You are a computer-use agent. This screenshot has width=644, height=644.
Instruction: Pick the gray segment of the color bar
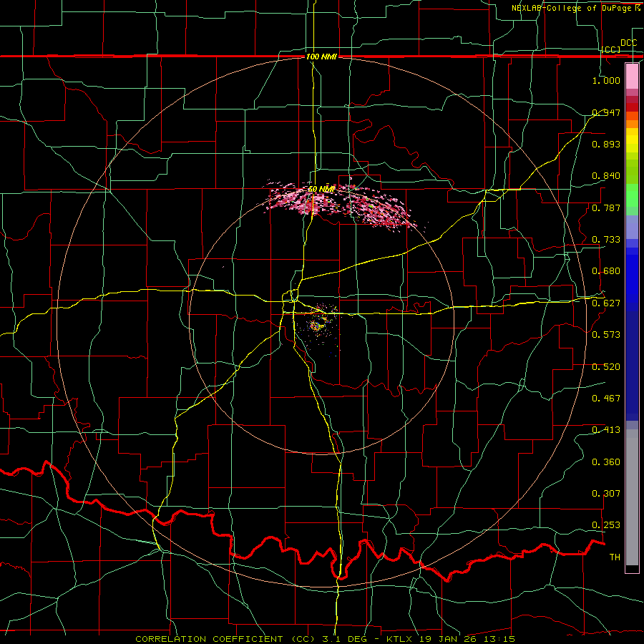pyautogui.click(x=632, y=497)
